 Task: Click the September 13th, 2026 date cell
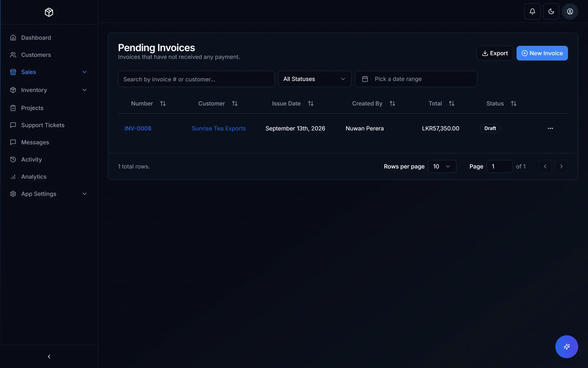pos(295,128)
